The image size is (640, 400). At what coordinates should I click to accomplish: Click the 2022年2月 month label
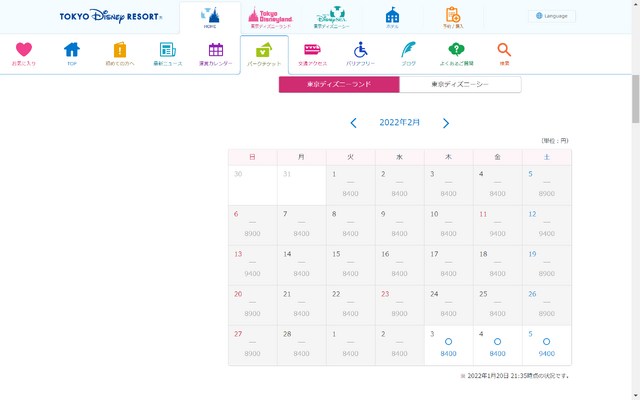(x=400, y=122)
